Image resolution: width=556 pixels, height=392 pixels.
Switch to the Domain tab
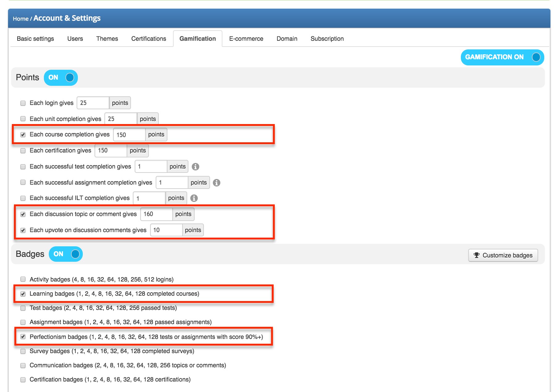pos(287,39)
